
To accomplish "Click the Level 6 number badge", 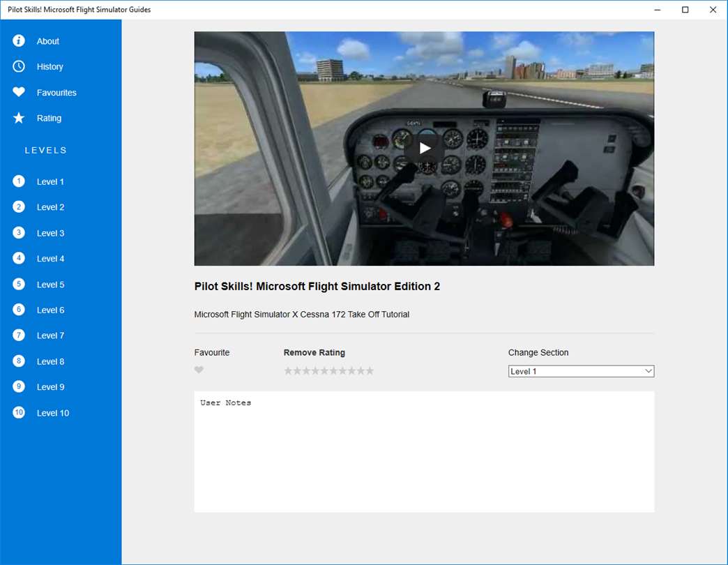I will pyautogui.click(x=19, y=310).
